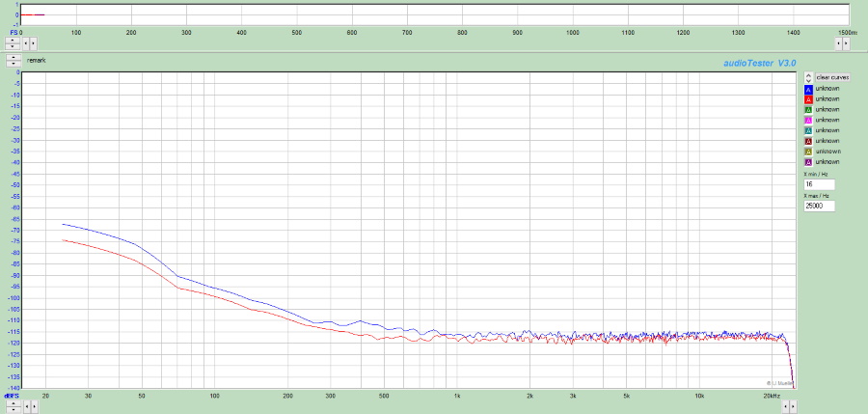The image size is (868, 414).
Task: Click the up arrow of the stepper under FS
Action: 13,40
